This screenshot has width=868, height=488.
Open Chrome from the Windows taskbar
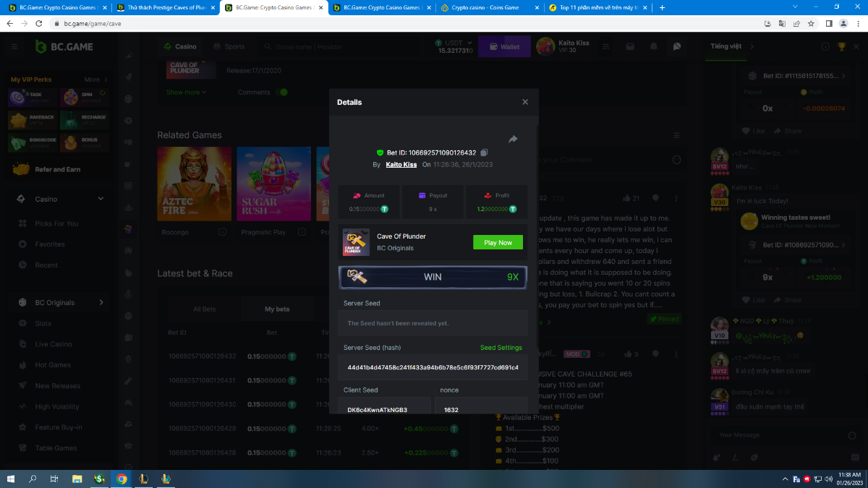(122, 479)
